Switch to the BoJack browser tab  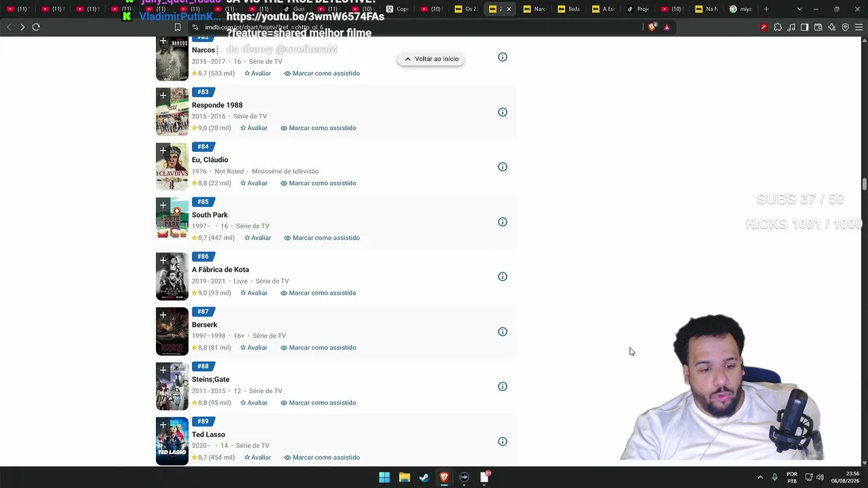pos(570,9)
